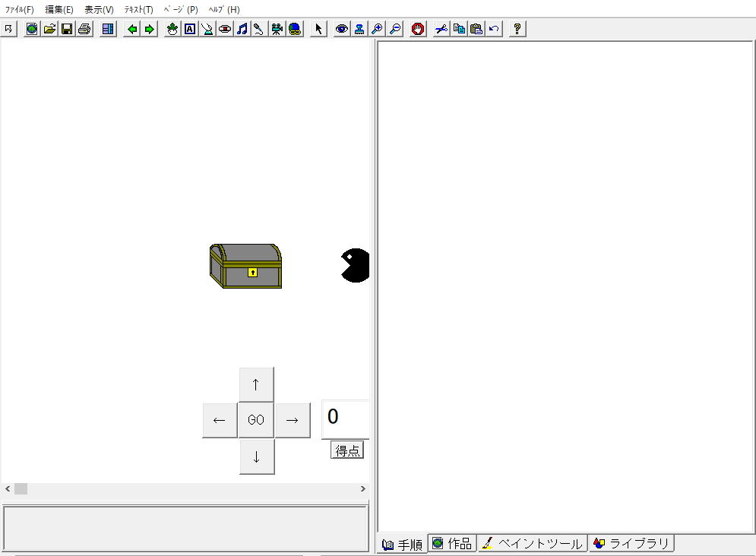Click the score text box showing 0

click(x=345, y=419)
